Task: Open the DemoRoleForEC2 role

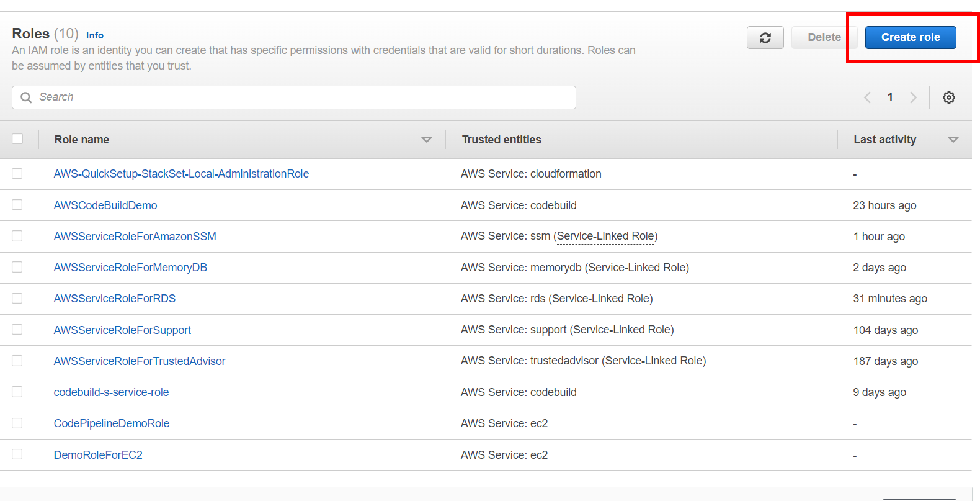Action: coord(98,455)
